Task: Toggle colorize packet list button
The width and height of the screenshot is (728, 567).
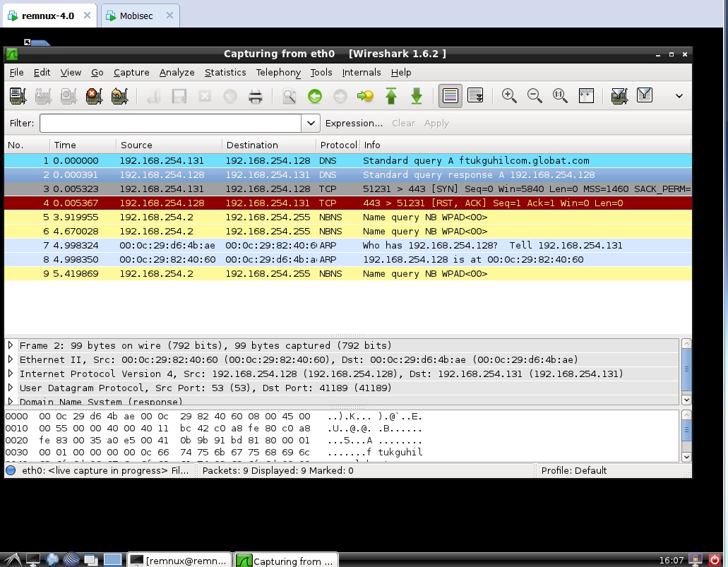Action: [x=450, y=96]
